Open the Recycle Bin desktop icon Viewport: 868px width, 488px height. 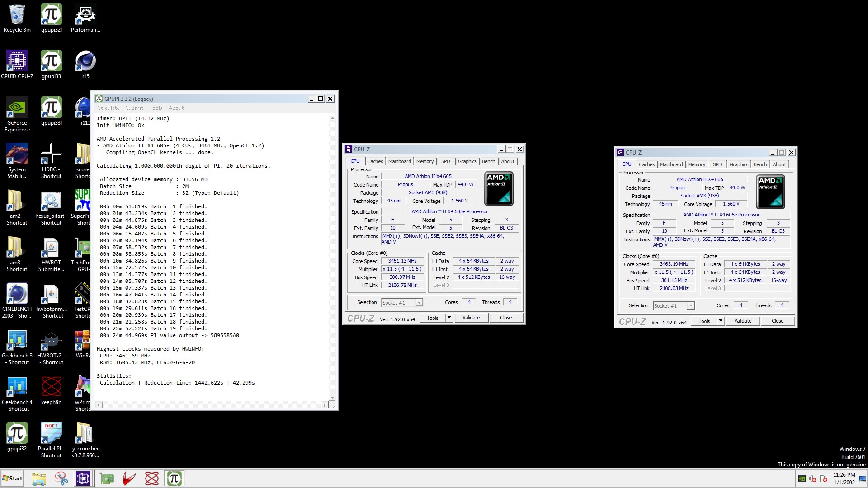[17, 18]
